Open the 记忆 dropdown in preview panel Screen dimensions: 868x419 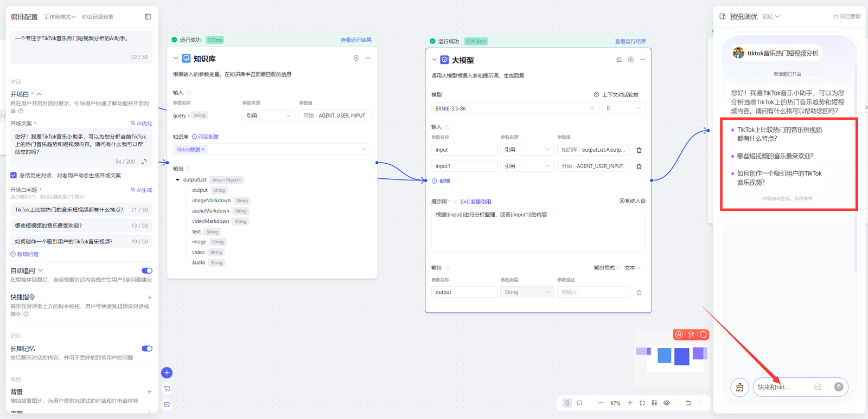pyautogui.click(x=771, y=17)
